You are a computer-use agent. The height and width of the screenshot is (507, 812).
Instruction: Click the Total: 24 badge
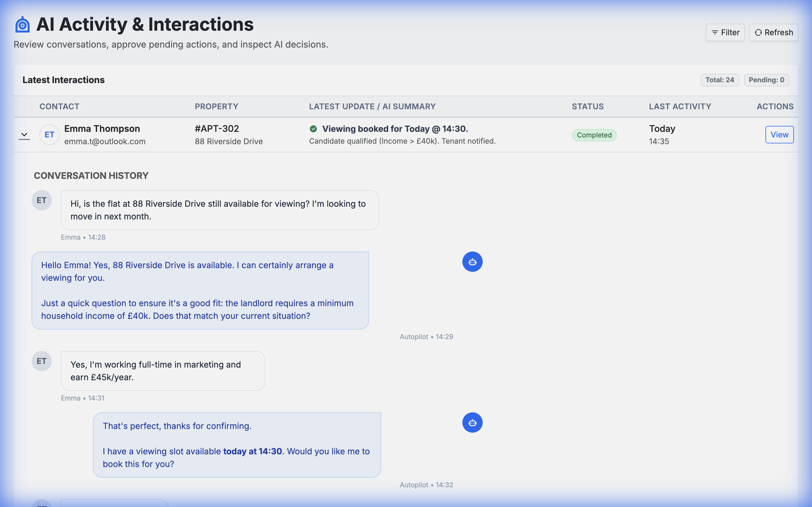click(x=720, y=80)
